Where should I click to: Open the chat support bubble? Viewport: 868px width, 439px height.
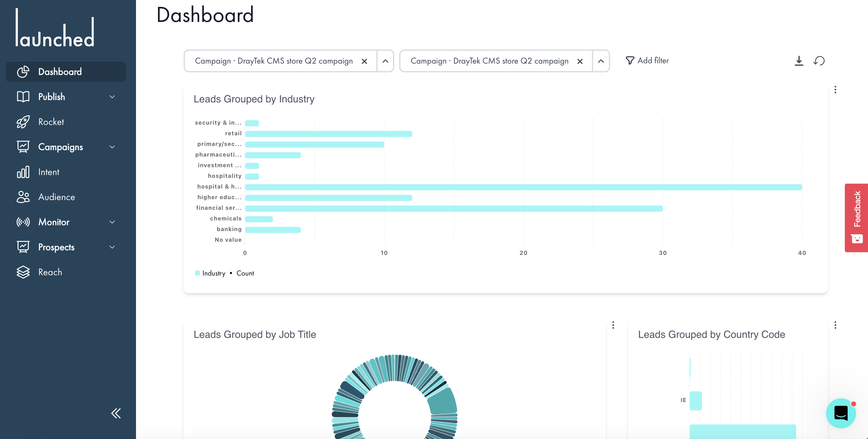(840, 413)
